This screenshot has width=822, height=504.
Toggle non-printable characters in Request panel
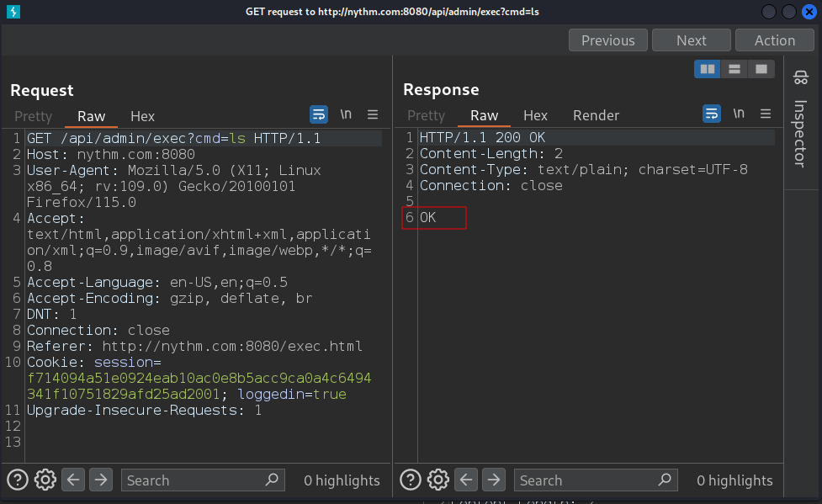[346, 114]
